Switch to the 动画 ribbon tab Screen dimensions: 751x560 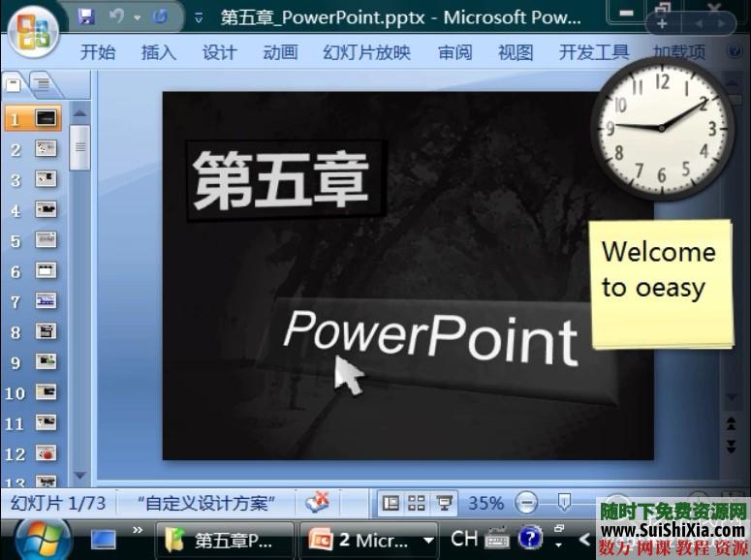pos(281,51)
